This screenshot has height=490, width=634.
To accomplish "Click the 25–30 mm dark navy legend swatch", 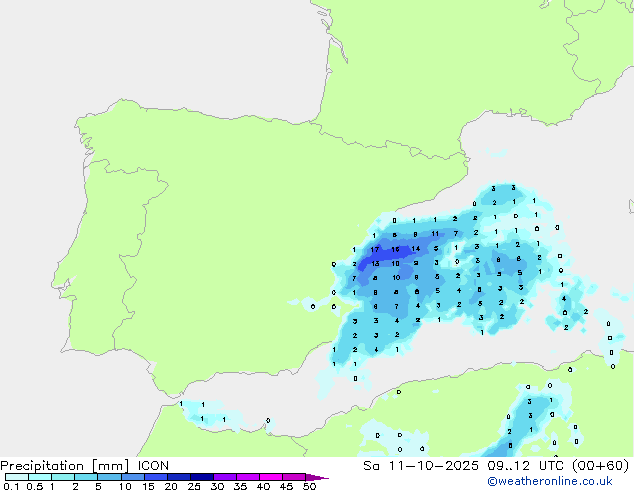I will pos(202,477).
